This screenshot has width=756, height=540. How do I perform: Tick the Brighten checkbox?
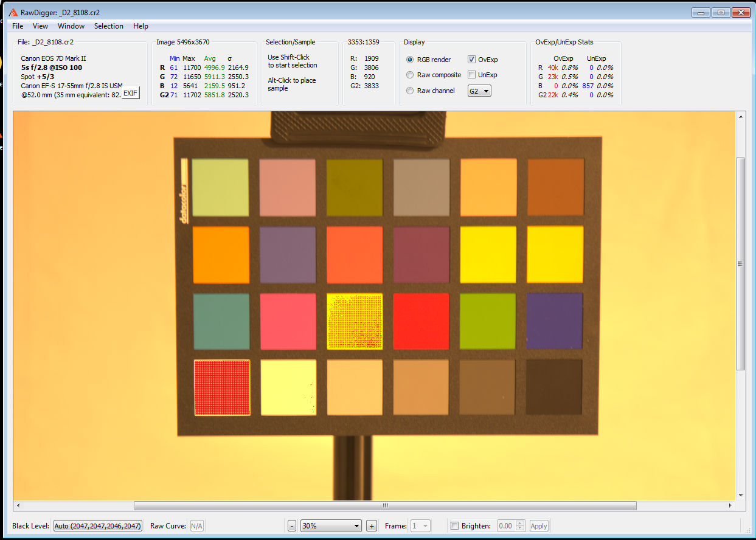point(454,526)
